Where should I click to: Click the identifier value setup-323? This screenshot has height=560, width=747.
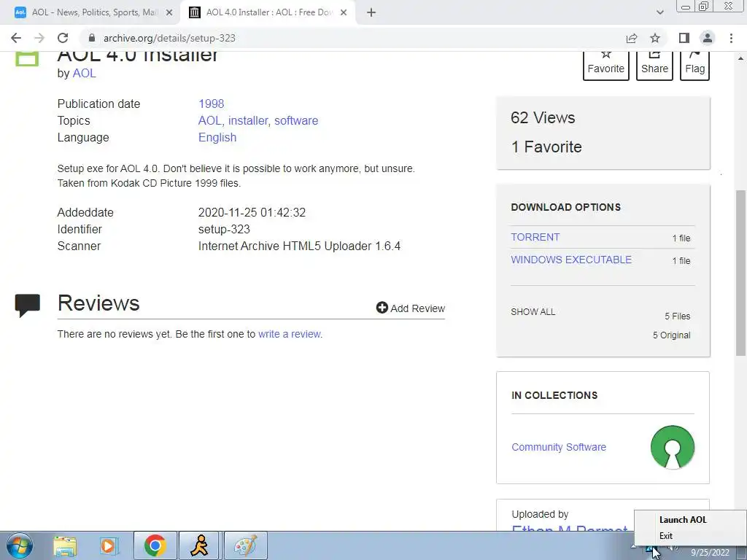[x=224, y=229]
